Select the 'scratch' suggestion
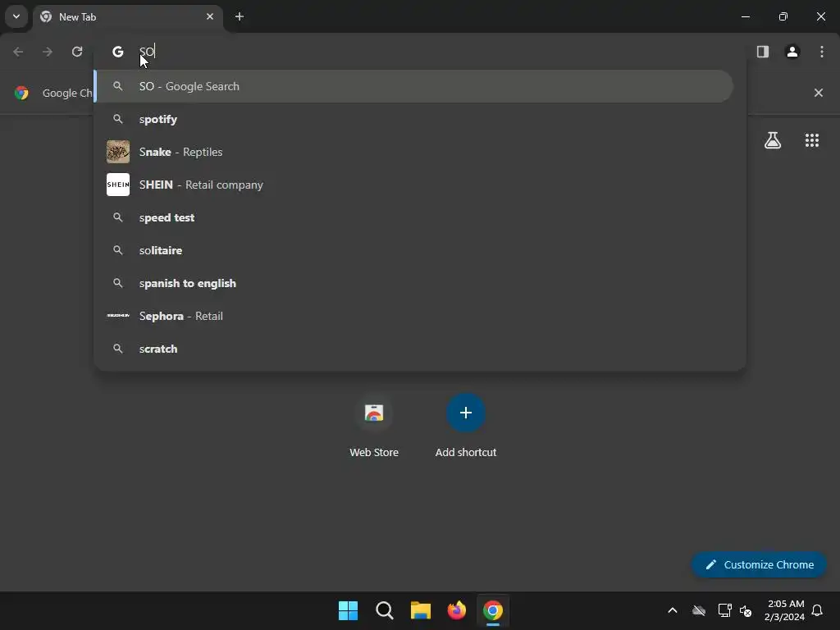The width and height of the screenshot is (840, 630). click(420, 349)
